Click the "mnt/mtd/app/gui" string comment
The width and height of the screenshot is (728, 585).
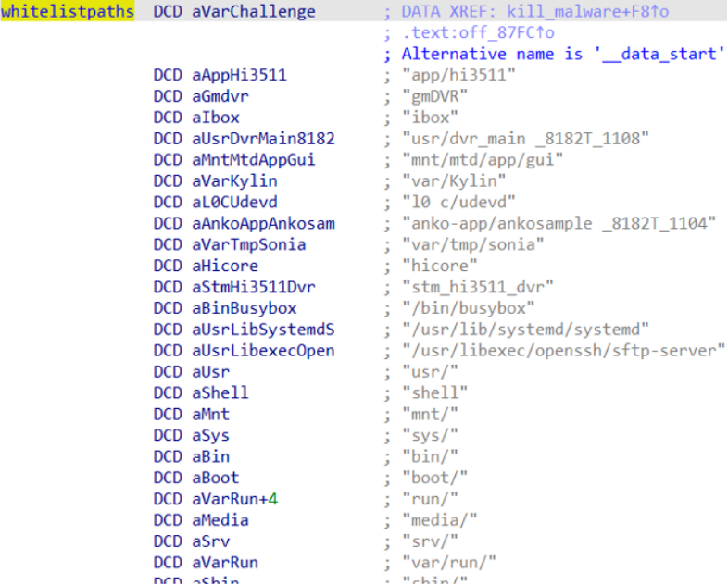(483, 160)
